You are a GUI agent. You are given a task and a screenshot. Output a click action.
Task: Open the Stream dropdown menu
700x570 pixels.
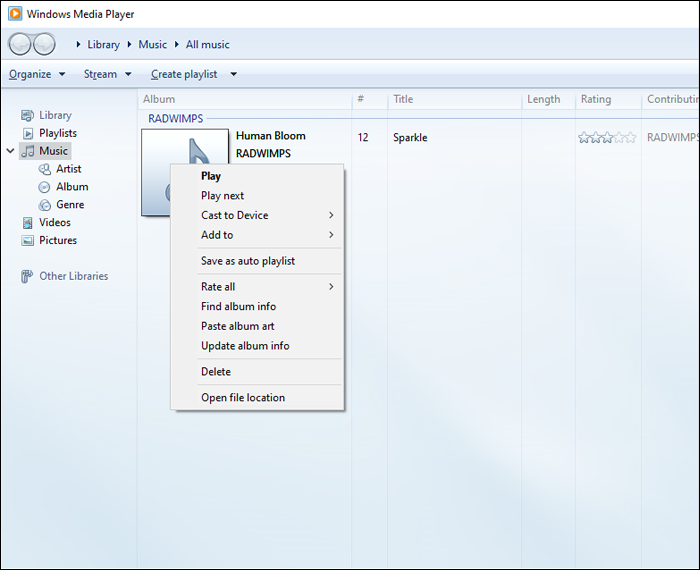tap(108, 74)
